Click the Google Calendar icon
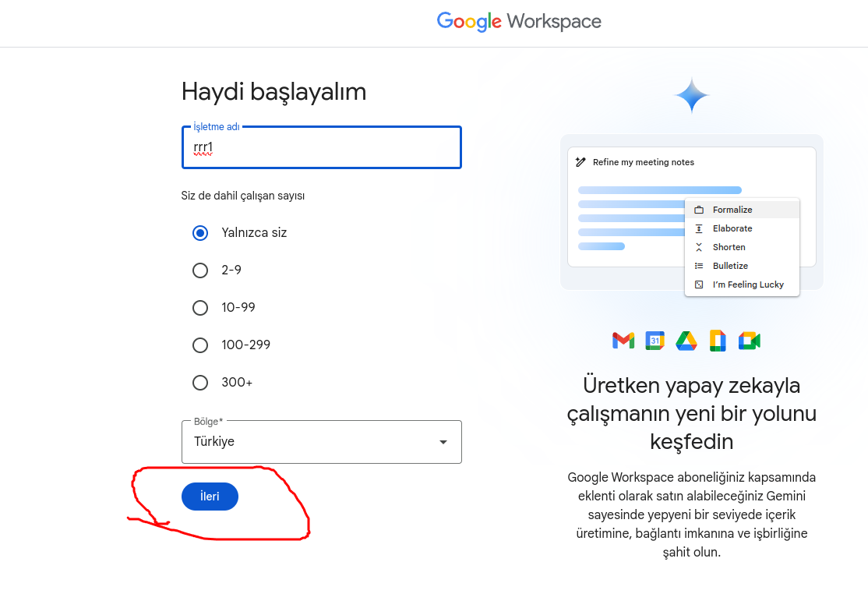 [x=655, y=341]
